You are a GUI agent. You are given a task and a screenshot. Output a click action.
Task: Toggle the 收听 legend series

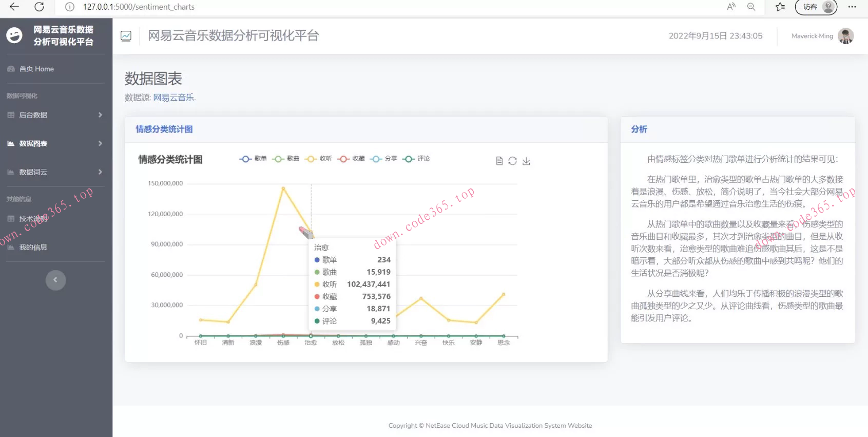(318, 159)
